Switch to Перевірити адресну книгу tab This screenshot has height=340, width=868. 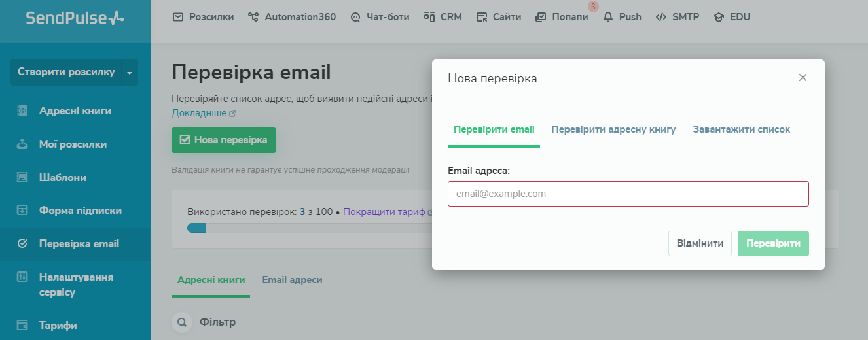(613, 129)
